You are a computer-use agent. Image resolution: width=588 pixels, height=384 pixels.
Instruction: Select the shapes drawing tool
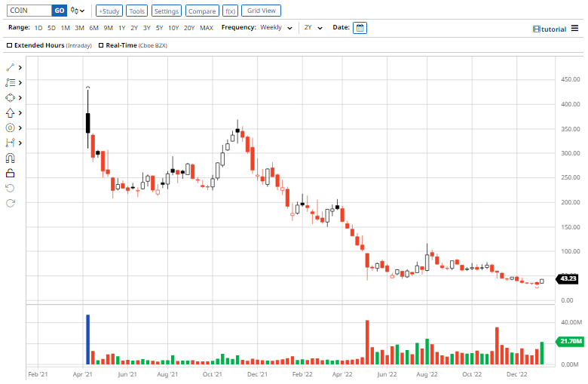click(10, 97)
